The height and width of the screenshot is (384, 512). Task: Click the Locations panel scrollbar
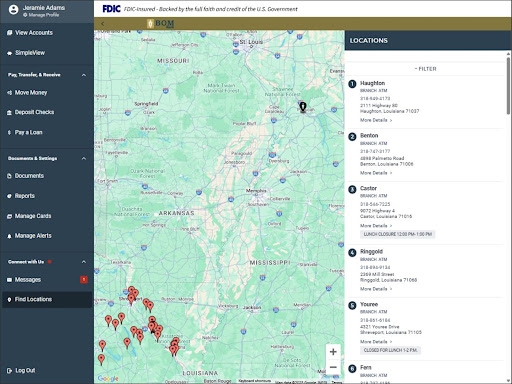(508, 86)
